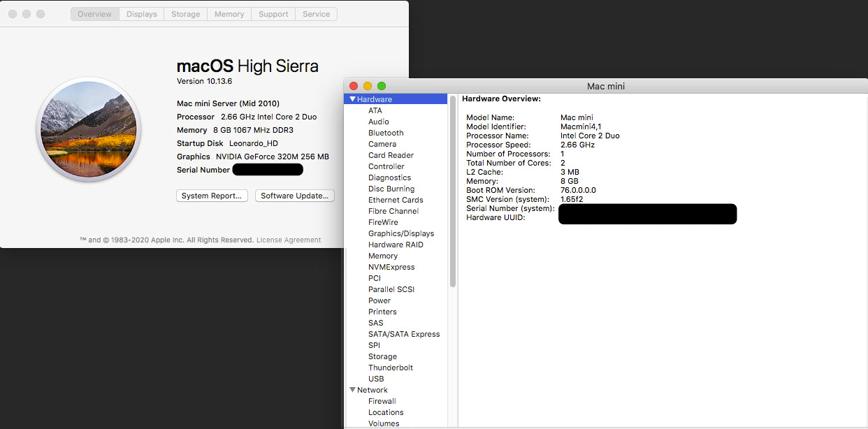Select SPI in the sidebar
Viewport: 868px width, 429px height.
(375, 345)
